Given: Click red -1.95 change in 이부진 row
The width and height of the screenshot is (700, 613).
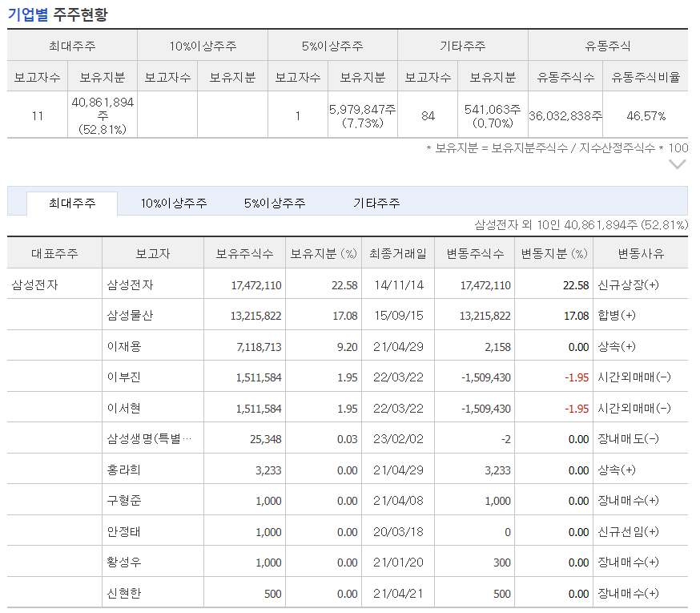Looking at the screenshot, I should pyautogui.click(x=577, y=377).
